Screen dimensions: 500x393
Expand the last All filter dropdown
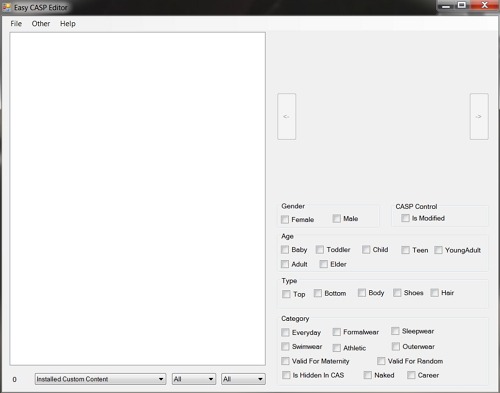point(243,379)
